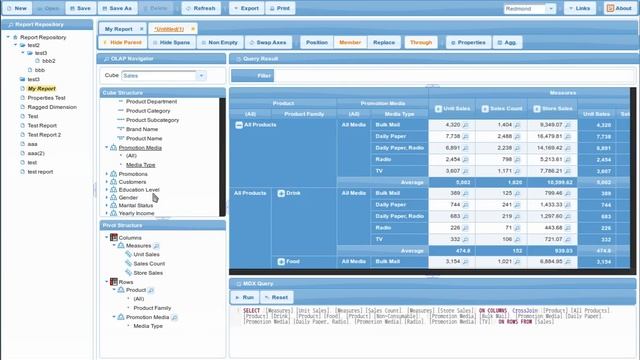Image resolution: width=640 pixels, height=360 pixels.
Task: Click magnifier icon next to Measures in Pivot Structure
Action: (x=156, y=246)
